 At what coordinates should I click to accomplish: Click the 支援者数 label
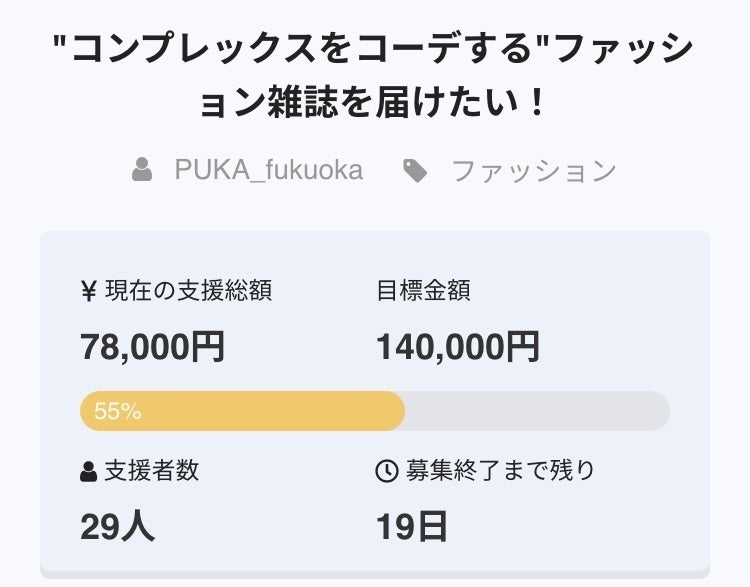[x=151, y=470]
